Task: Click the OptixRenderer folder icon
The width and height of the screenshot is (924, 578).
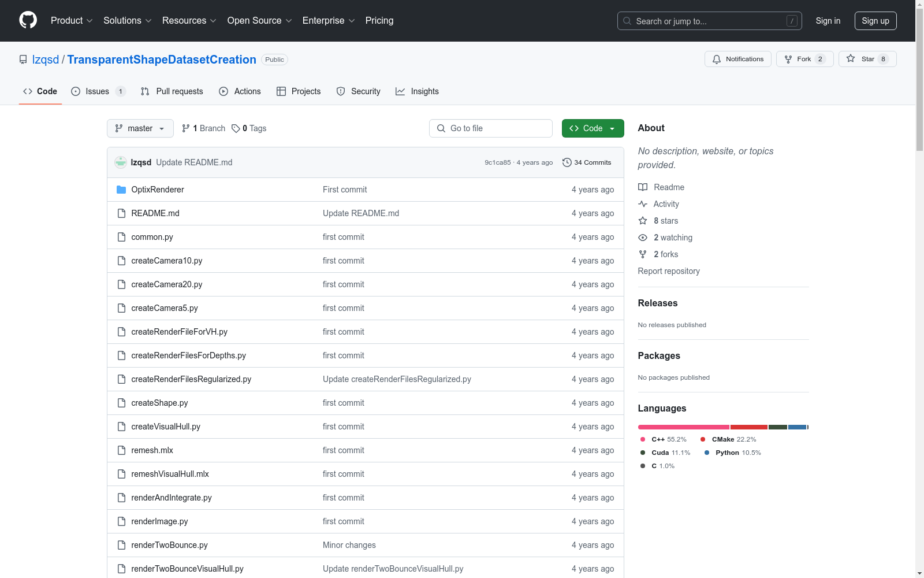Action: click(121, 190)
